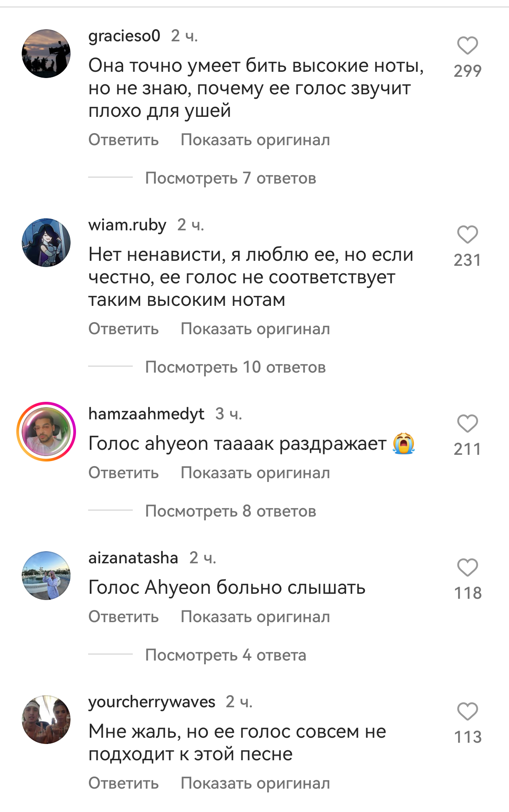Show 8 replies under hamzaahmedyt's comment
Image resolution: width=509 pixels, height=812 pixels.
coord(230,511)
